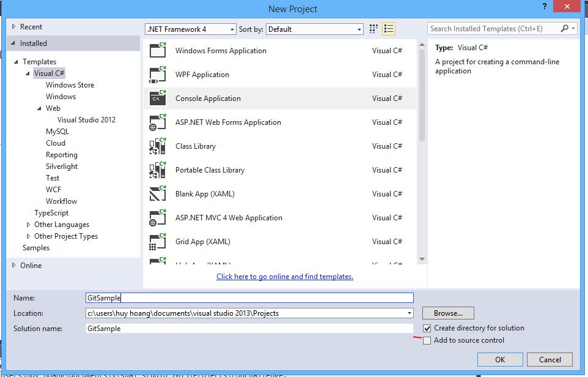Select Silverlight in the templates tree

(62, 166)
